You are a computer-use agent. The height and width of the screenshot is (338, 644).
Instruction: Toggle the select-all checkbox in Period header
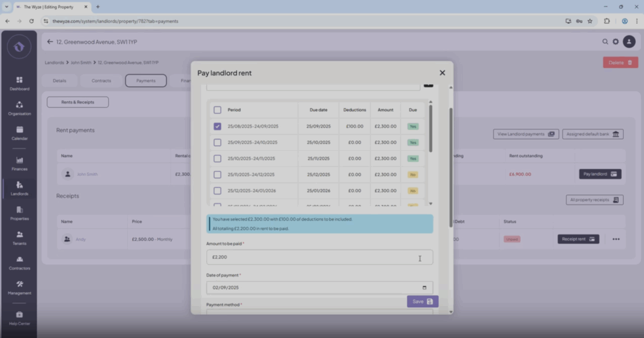tap(218, 110)
